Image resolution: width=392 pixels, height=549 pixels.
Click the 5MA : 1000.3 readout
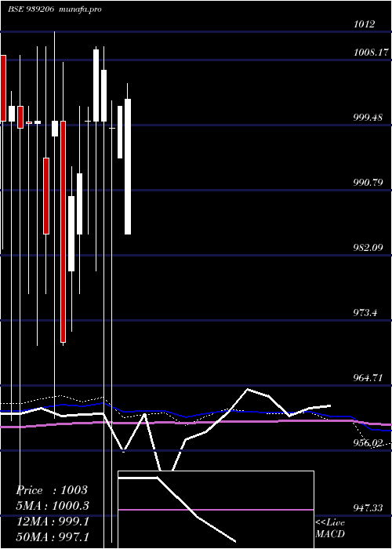click(53, 506)
